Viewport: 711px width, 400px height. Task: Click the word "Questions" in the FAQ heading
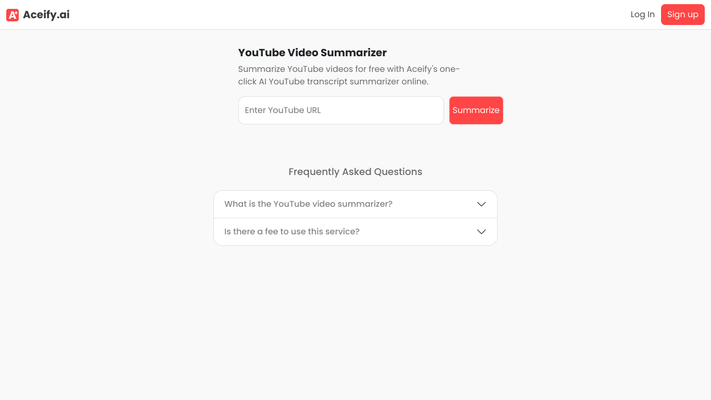tap(398, 172)
